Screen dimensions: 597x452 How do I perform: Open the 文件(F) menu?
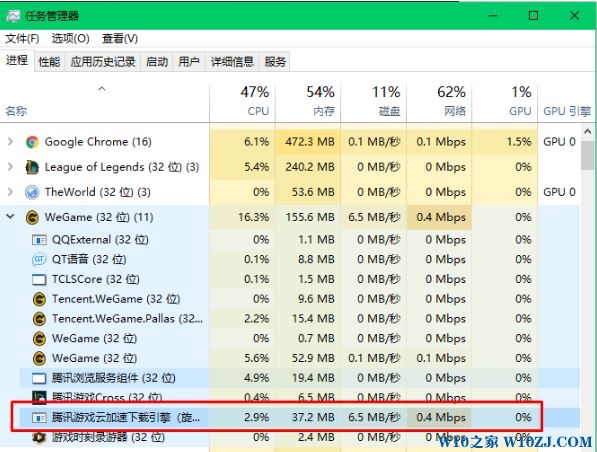[22, 38]
